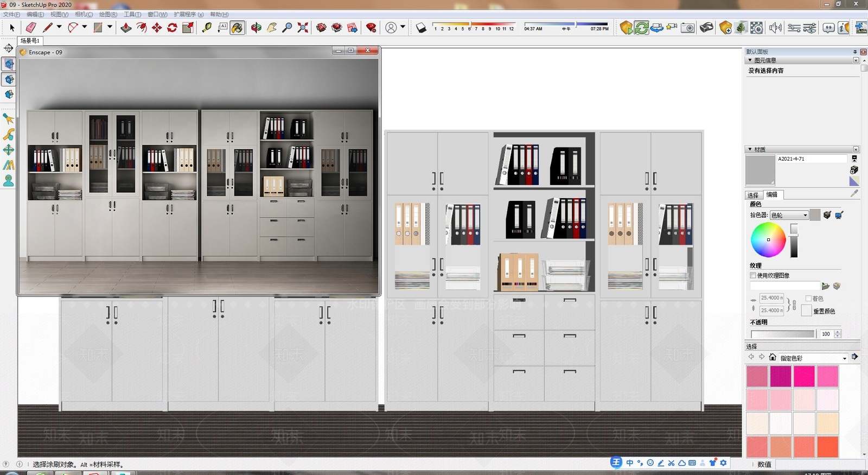The image size is (868, 475).
Task: Collapse the materials panel section
Action: (x=750, y=149)
